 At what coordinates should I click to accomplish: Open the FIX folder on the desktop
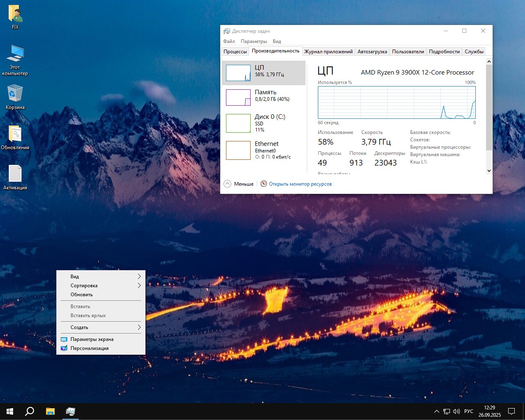[15, 17]
